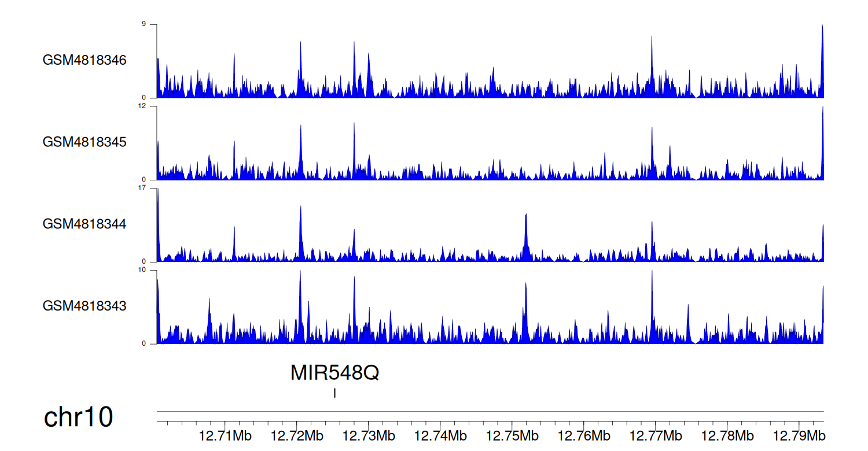Viewport: 868px width, 451px height.
Task: Click the MIR548Q gene label
Action: 334,373
